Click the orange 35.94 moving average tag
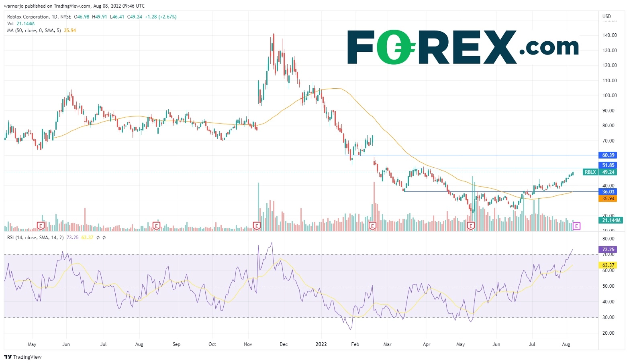This screenshot has height=364, width=629. click(608, 199)
